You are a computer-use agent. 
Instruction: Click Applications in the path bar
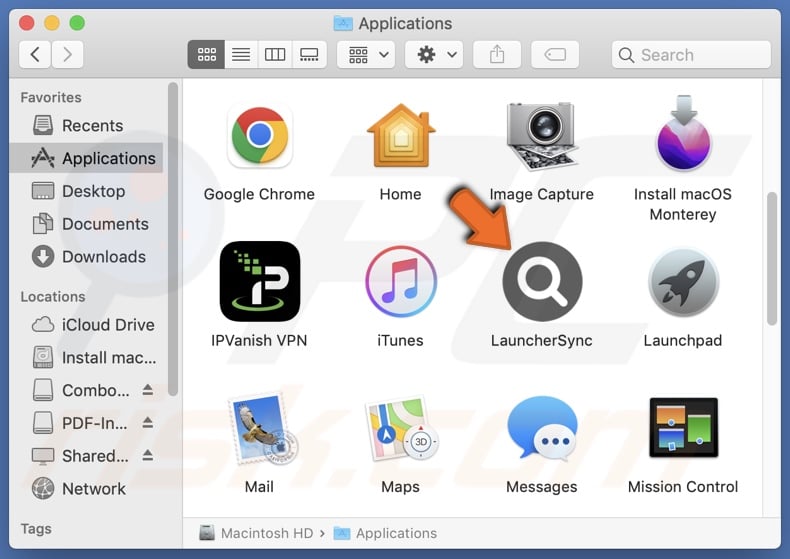click(385, 533)
